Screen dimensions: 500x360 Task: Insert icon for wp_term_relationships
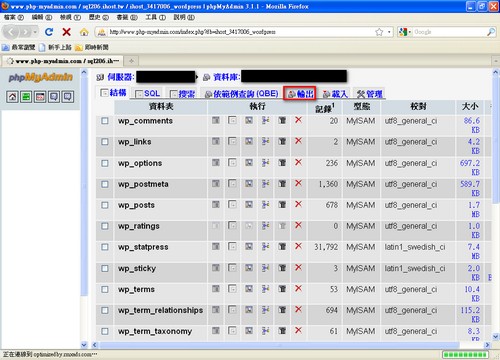pyautogui.click(x=265, y=310)
